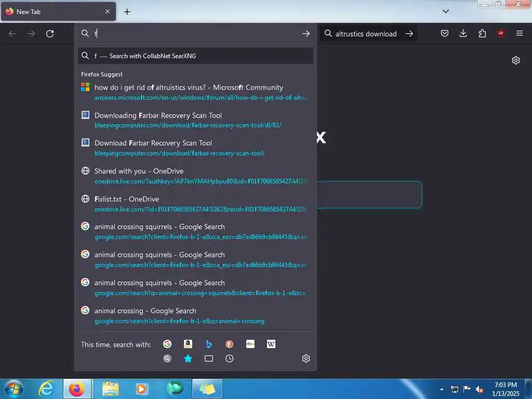This screenshot has height=399, width=532.
Task: Select the New Tab tab
Action: pos(58,11)
